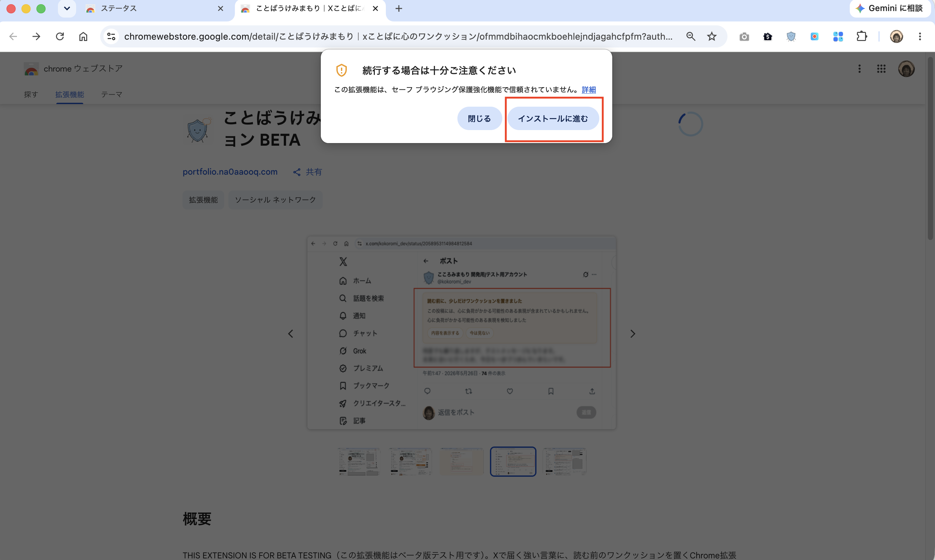Screen dimensions: 935x560
Task: Open new tab with plus button
Action: point(399,9)
